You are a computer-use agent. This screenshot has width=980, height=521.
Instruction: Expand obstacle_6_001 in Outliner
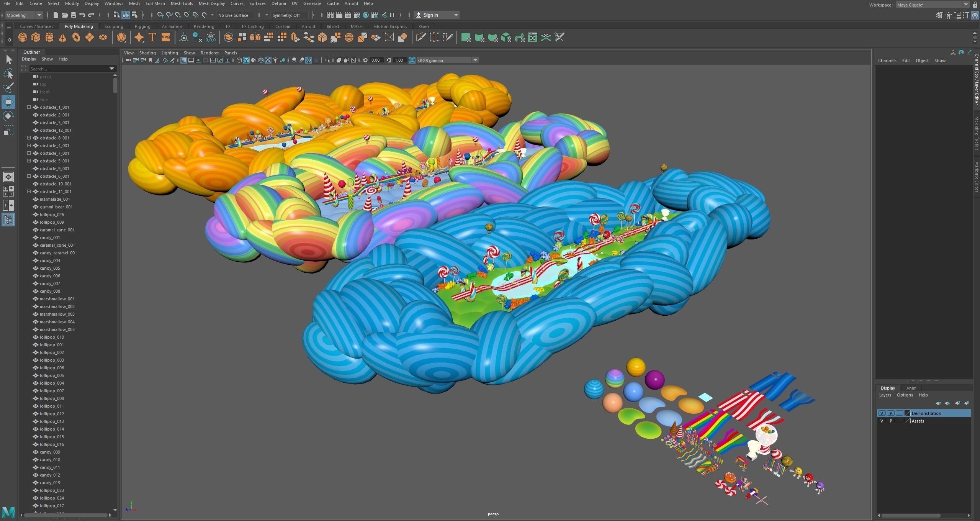[29, 176]
